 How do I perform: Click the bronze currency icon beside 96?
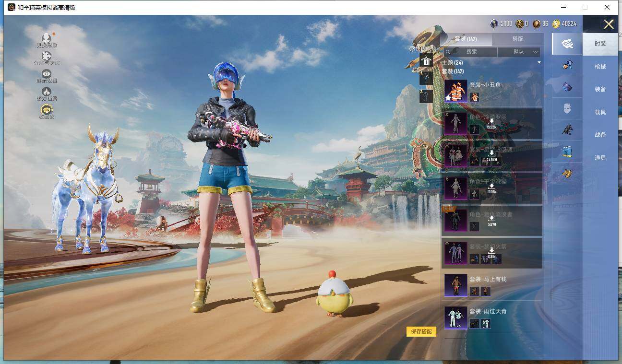[536, 23]
